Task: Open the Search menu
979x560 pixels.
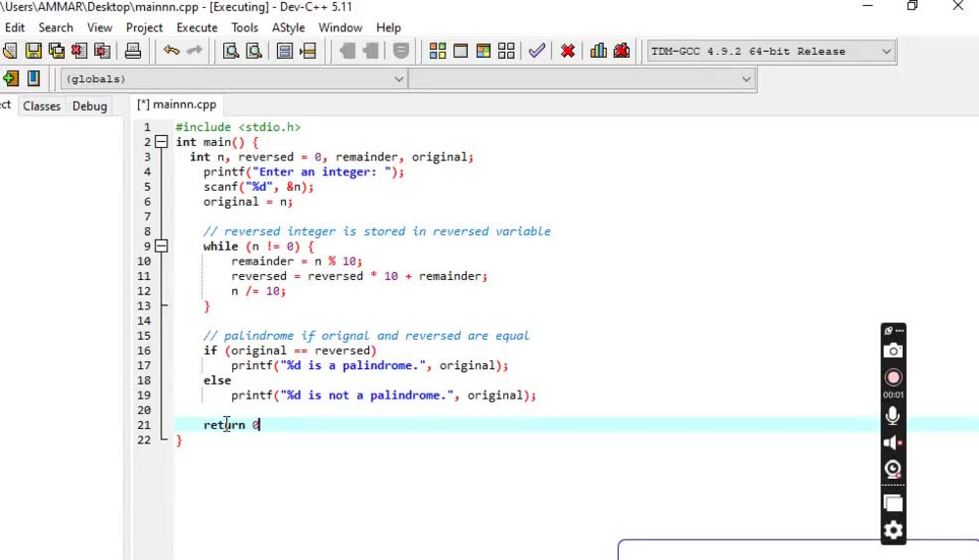Action: tap(56, 27)
